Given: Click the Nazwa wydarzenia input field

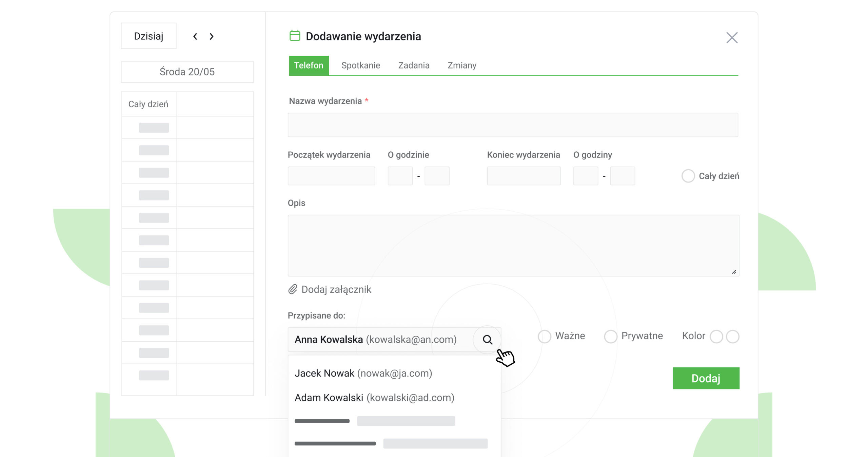Looking at the screenshot, I should tap(513, 125).
